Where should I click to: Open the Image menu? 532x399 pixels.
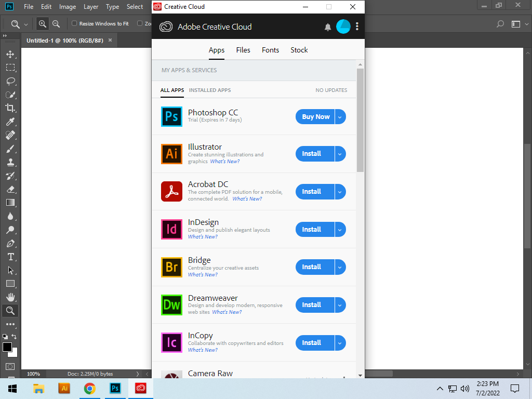pyautogui.click(x=68, y=7)
